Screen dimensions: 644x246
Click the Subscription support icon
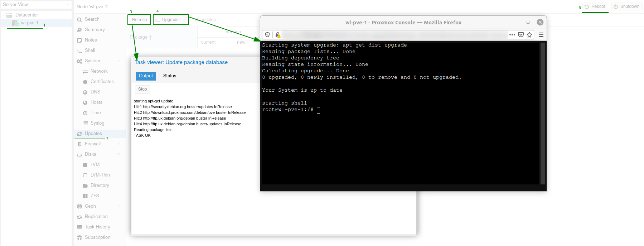[79, 238]
